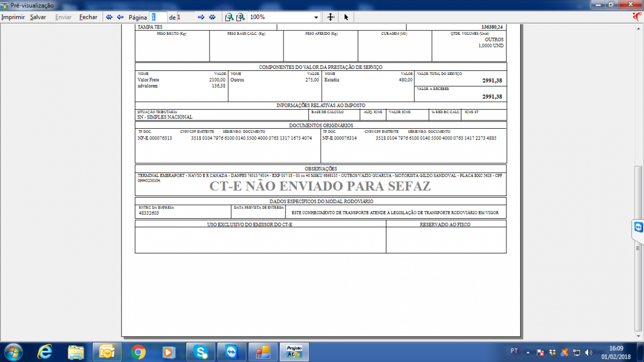Image resolution: width=644 pixels, height=362 pixels.
Task: Open Internet Explorer from taskbar
Action: pos(45,352)
